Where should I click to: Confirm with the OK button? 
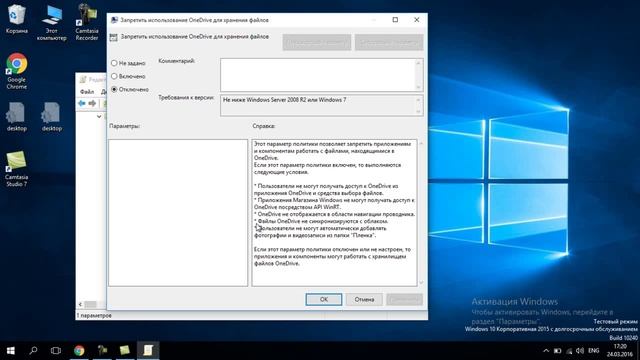[324, 299]
